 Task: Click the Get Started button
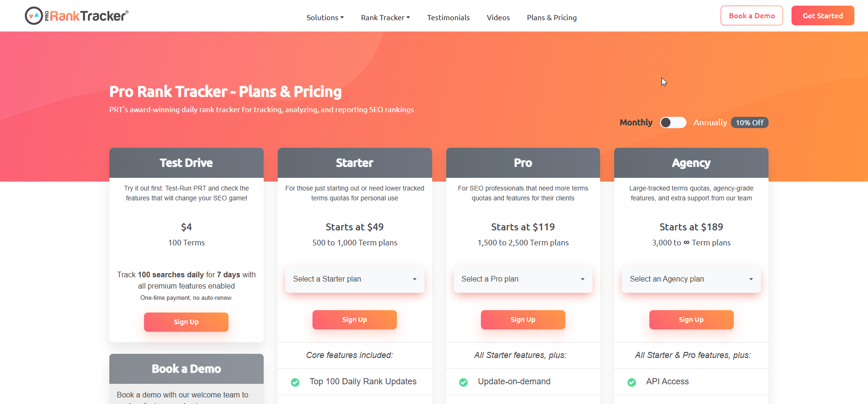tap(822, 16)
